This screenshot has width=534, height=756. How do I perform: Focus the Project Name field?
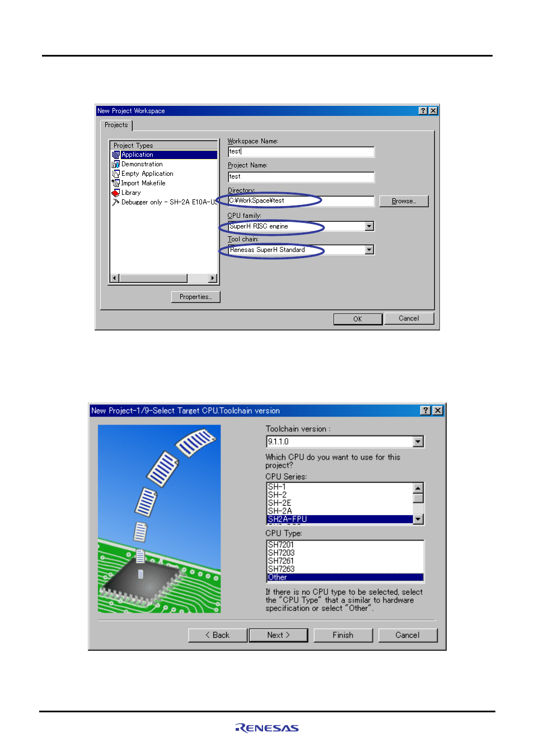[x=301, y=177]
